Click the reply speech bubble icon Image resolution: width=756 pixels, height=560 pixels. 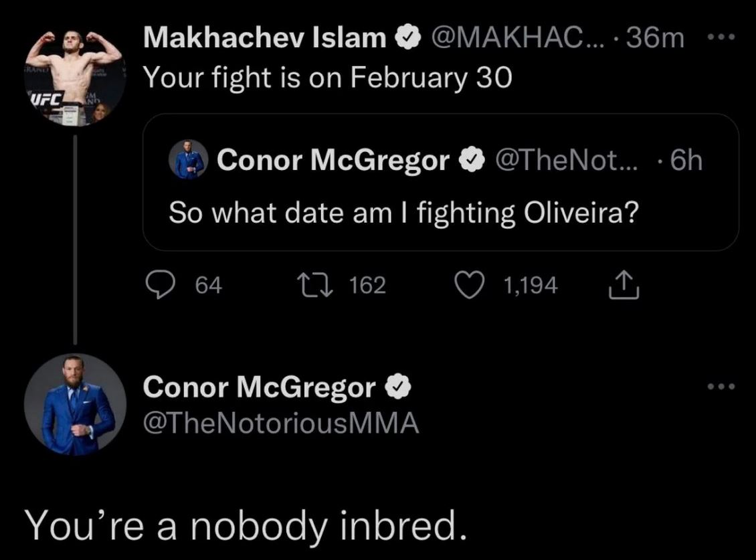160,285
